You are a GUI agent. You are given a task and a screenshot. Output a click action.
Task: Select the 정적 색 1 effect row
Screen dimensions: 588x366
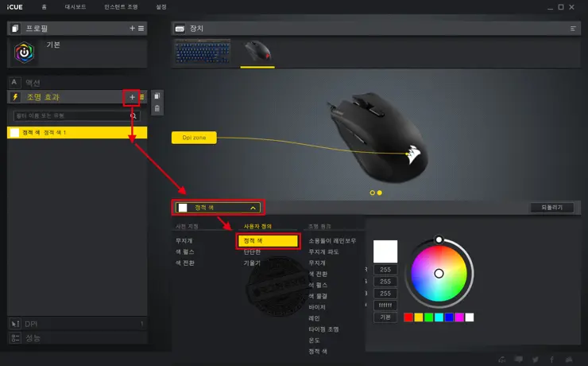coord(77,133)
